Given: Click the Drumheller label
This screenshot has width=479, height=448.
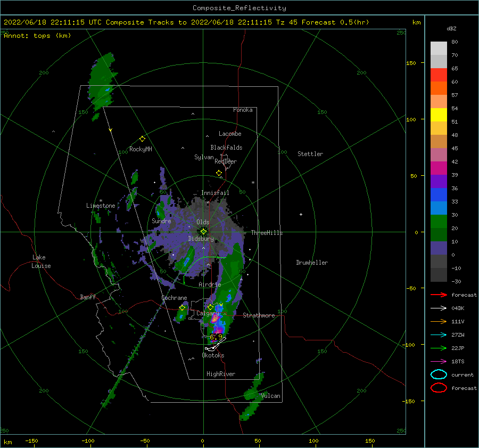Looking at the screenshot, I should [312, 263].
